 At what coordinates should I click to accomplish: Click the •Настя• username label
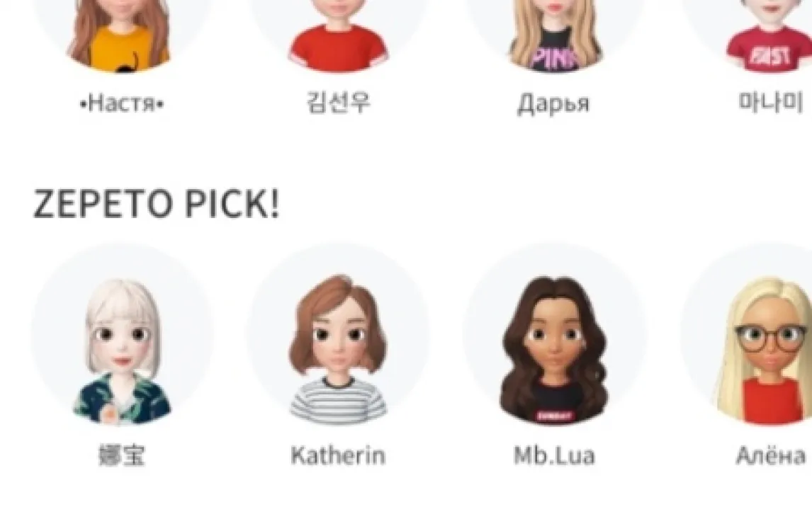click(x=122, y=103)
